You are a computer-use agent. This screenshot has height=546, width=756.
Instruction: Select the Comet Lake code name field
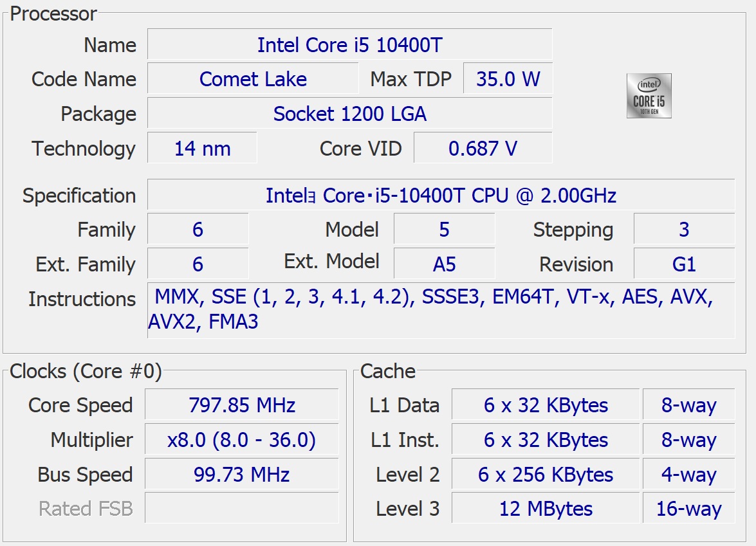pos(253,79)
